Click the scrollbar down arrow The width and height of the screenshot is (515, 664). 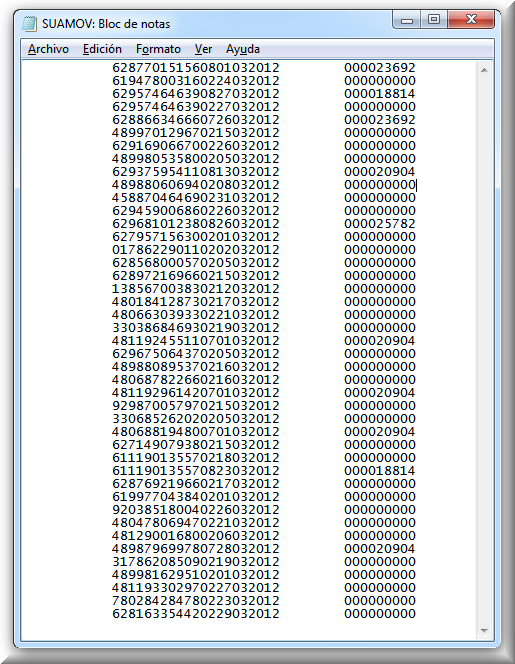point(485,631)
